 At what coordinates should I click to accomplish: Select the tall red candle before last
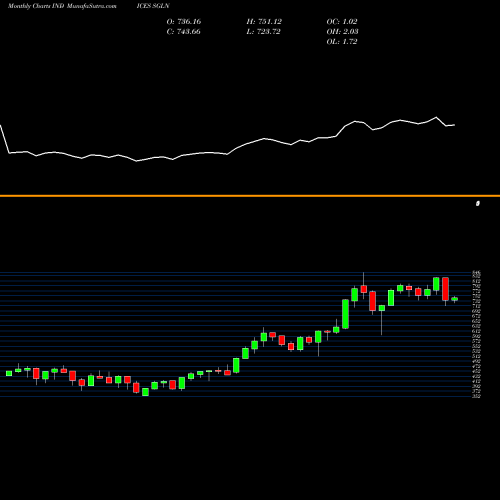[x=445, y=289]
